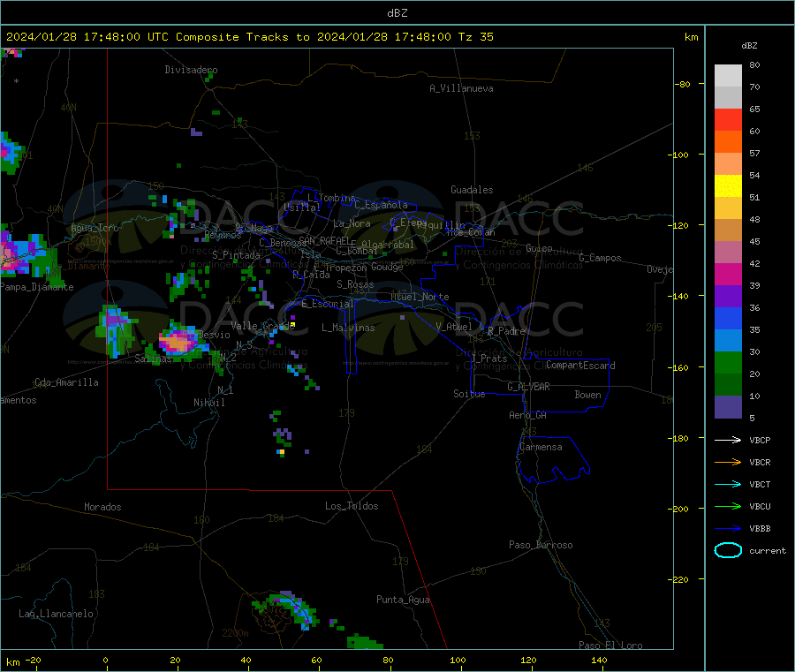Click the UTC Composite Tracks timestamp header

250,37
